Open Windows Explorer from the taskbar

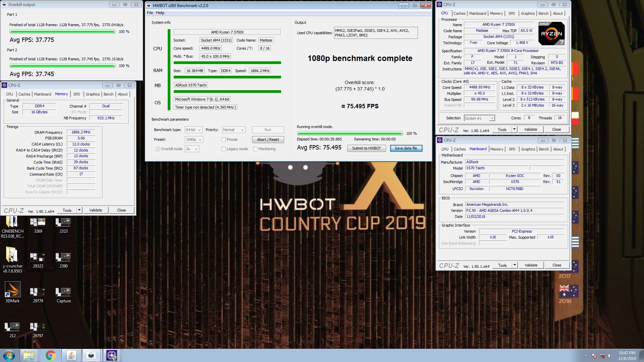(29, 355)
